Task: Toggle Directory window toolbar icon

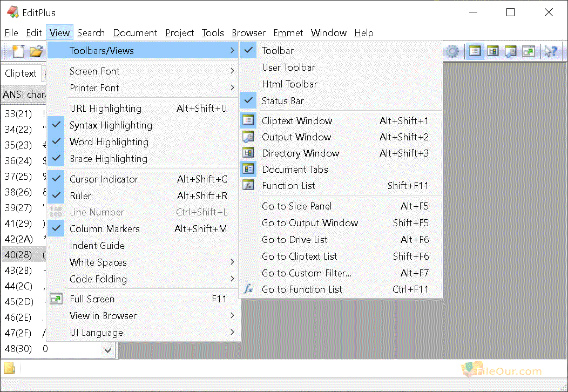Action: [x=492, y=51]
